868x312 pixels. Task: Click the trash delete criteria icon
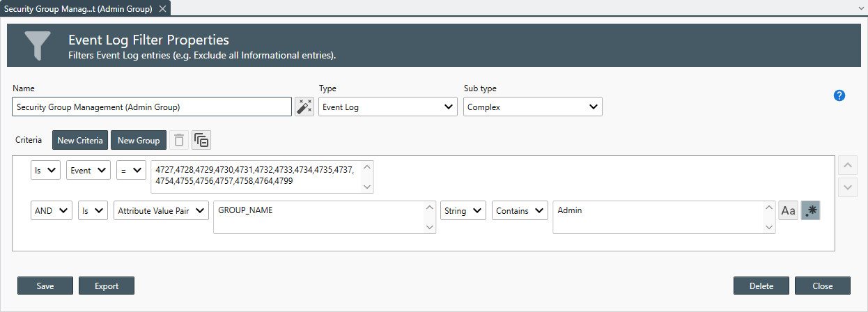179,141
